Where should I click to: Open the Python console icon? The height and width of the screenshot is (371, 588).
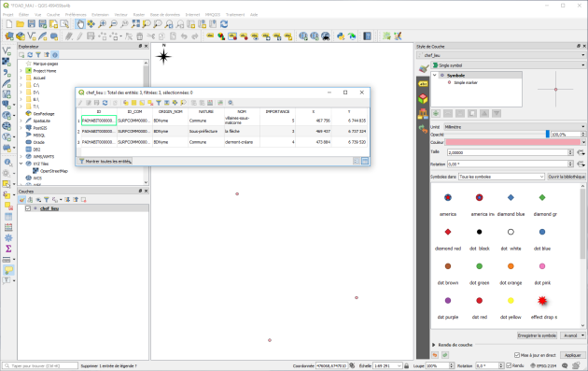(x=341, y=36)
